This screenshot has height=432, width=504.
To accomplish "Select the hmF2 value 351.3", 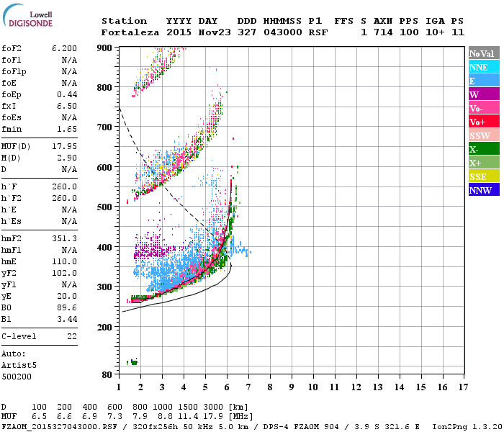I will 64,238.
